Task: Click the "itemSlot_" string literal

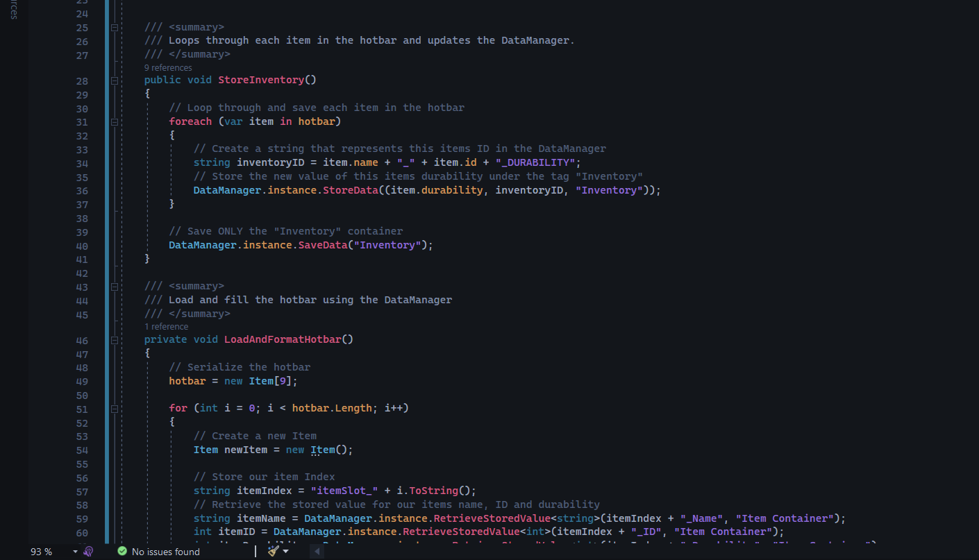Action: pyautogui.click(x=344, y=491)
